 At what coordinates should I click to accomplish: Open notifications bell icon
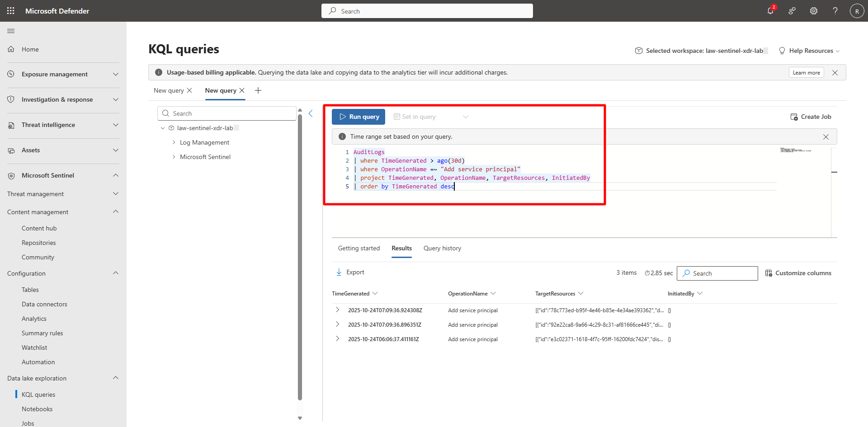770,11
